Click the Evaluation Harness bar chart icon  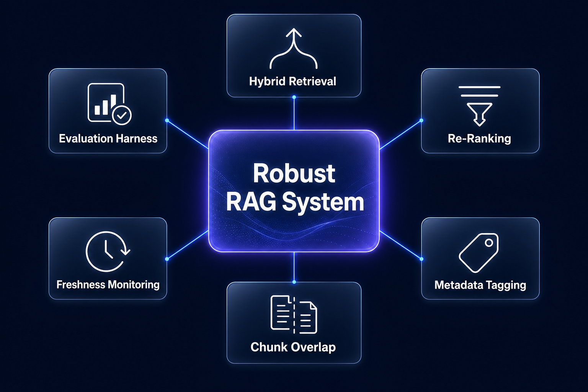tap(109, 104)
